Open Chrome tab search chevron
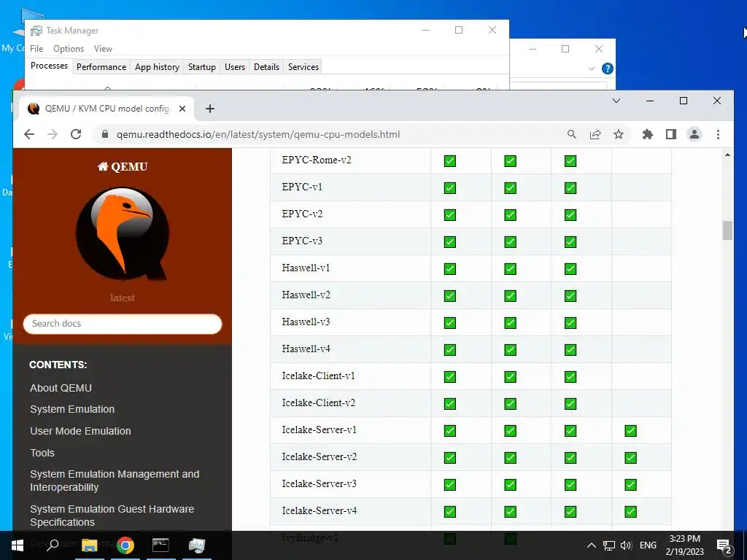The width and height of the screenshot is (747, 560). [x=616, y=101]
